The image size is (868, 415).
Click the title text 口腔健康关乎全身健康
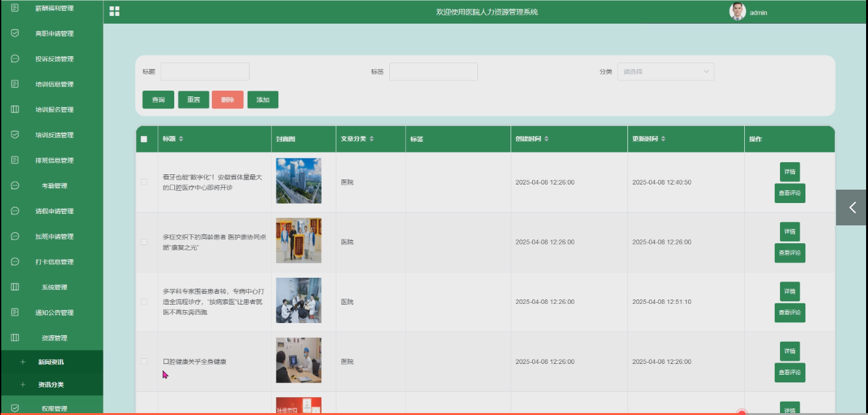pyautogui.click(x=195, y=361)
